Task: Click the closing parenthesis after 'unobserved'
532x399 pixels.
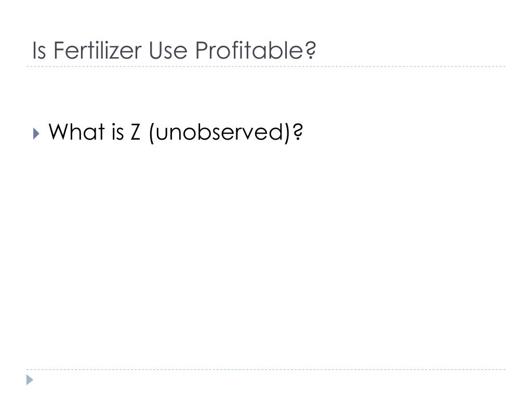Action: click(287, 132)
